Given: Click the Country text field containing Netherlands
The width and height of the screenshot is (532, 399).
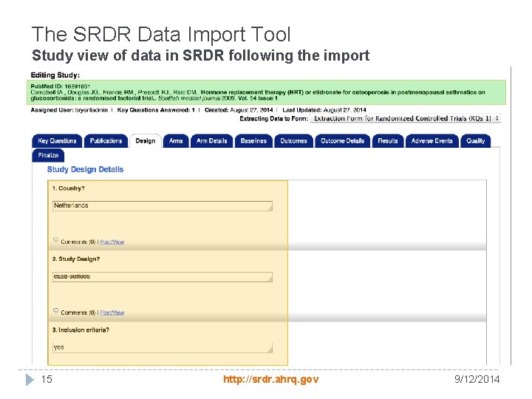Looking at the screenshot, I should pos(162,206).
